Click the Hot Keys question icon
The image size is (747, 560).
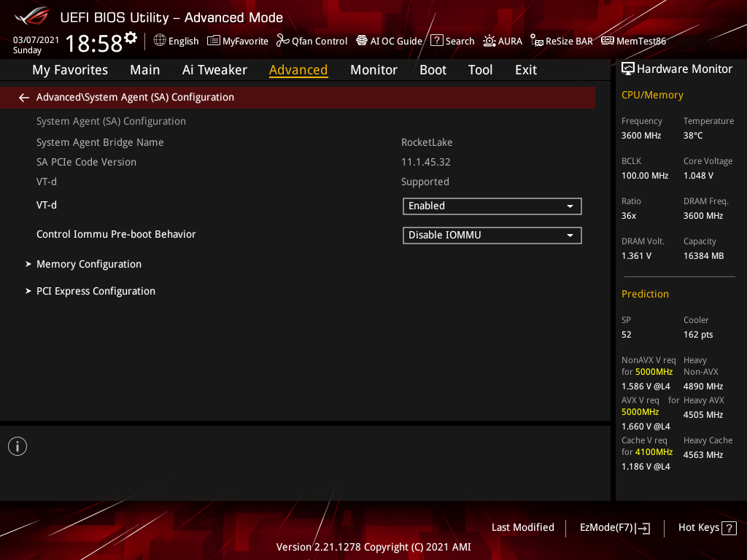[x=729, y=528]
